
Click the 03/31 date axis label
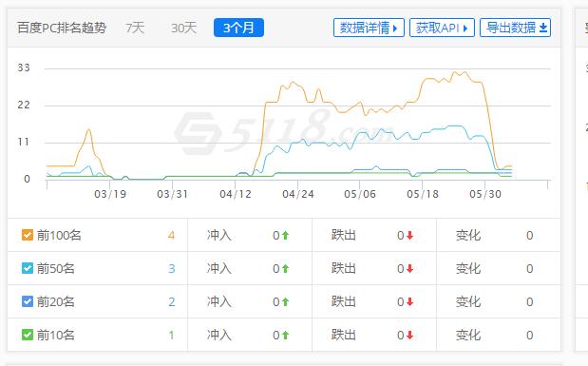pos(172,194)
